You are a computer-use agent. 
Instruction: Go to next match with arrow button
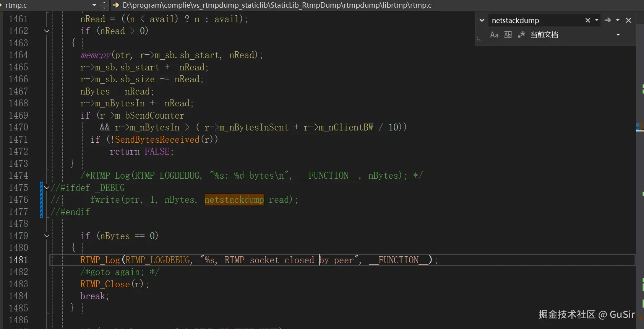coord(608,20)
